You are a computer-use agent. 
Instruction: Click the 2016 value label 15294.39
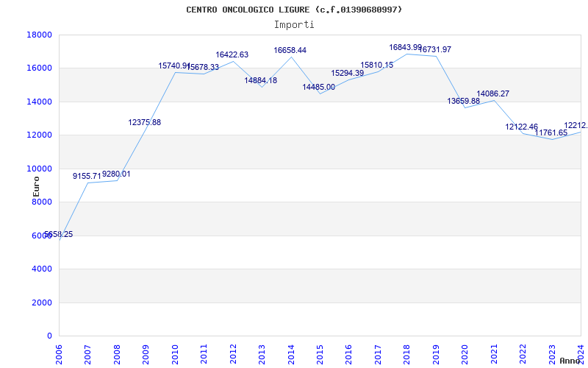pos(347,74)
